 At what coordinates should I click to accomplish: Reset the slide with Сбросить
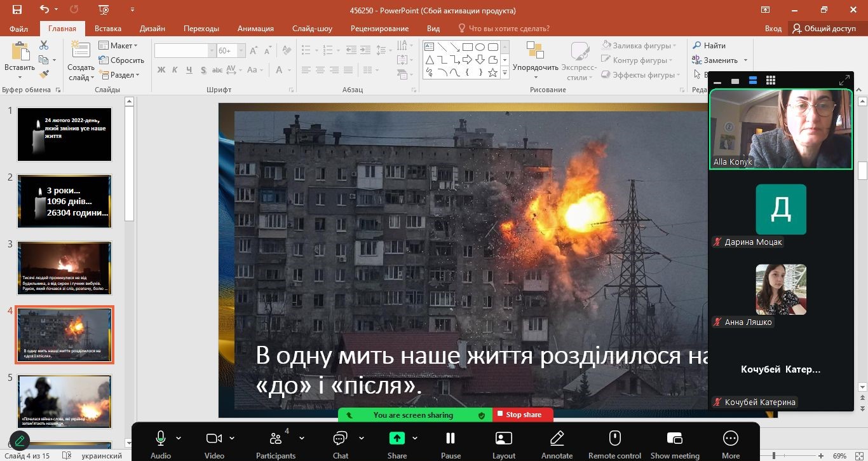[121, 60]
